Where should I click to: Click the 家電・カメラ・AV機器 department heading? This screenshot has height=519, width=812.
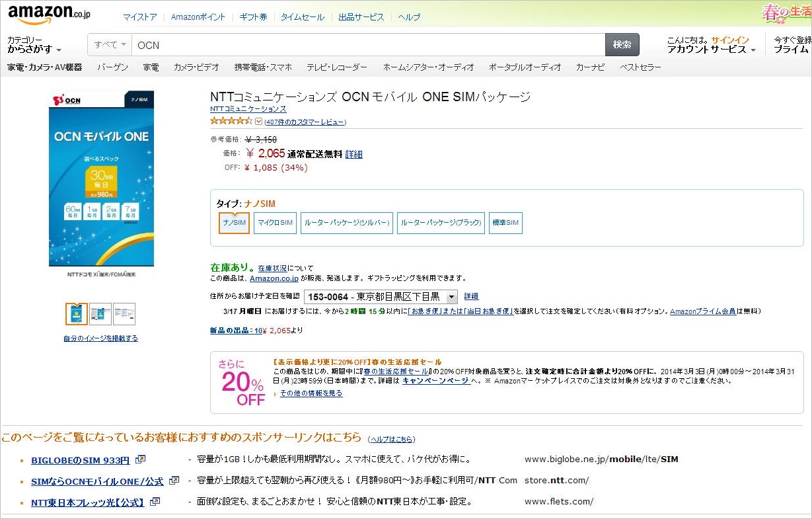45,67
